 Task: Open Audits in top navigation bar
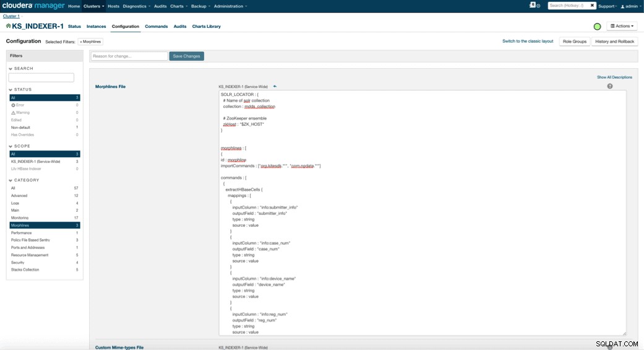(x=160, y=6)
